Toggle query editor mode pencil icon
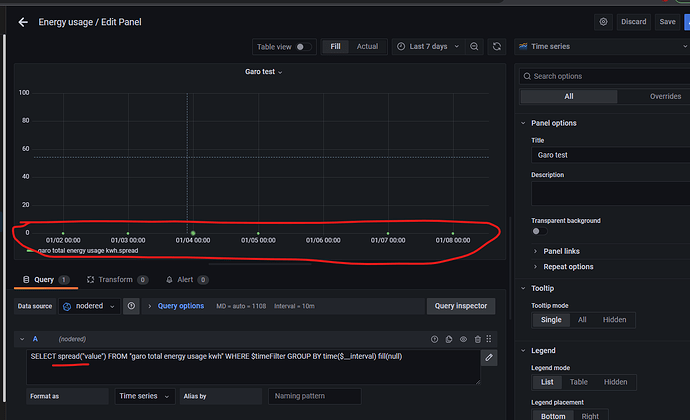This screenshot has height=420, width=690. [489, 357]
